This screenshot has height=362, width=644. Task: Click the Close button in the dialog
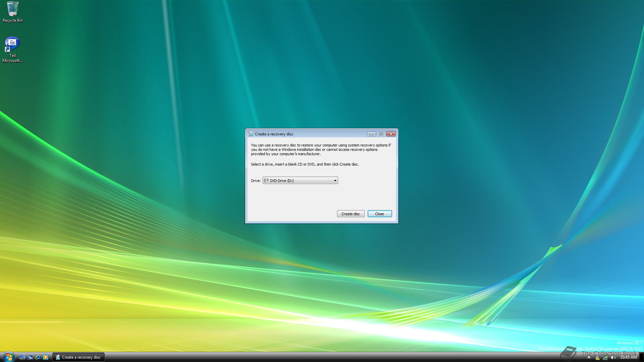tap(379, 214)
